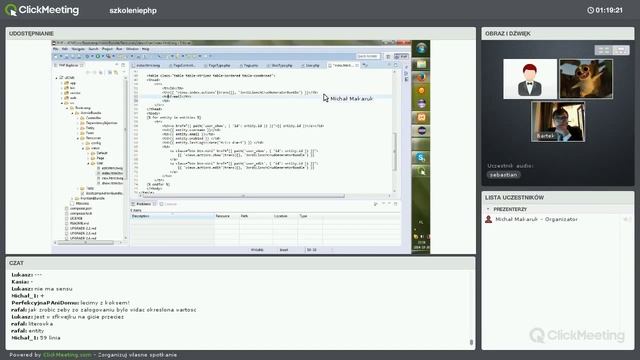This screenshot has width=640, height=360.
Task: Open the Help menu in Eclipse
Action: click(x=145, y=49)
